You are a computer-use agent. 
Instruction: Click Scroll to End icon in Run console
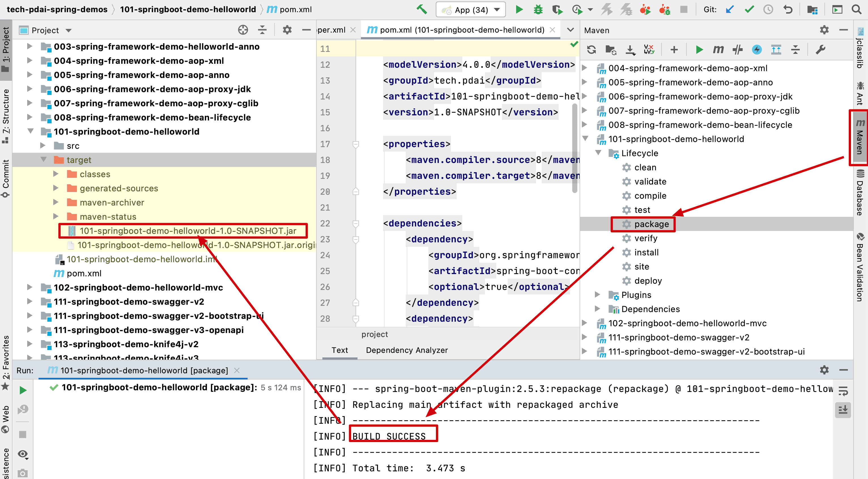(843, 410)
